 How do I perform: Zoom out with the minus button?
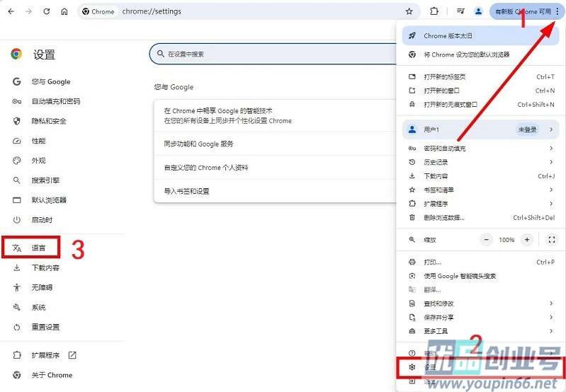coord(487,240)
